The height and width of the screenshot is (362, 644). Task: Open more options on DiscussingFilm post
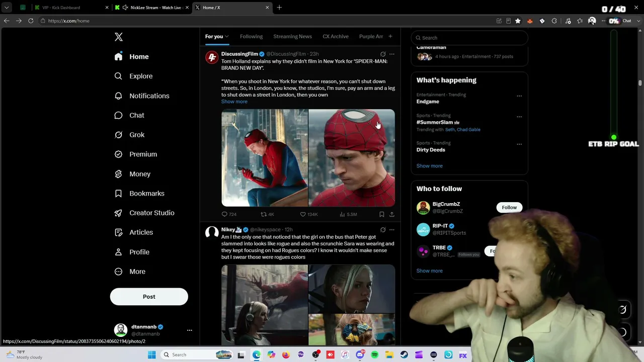coord(392,54)
